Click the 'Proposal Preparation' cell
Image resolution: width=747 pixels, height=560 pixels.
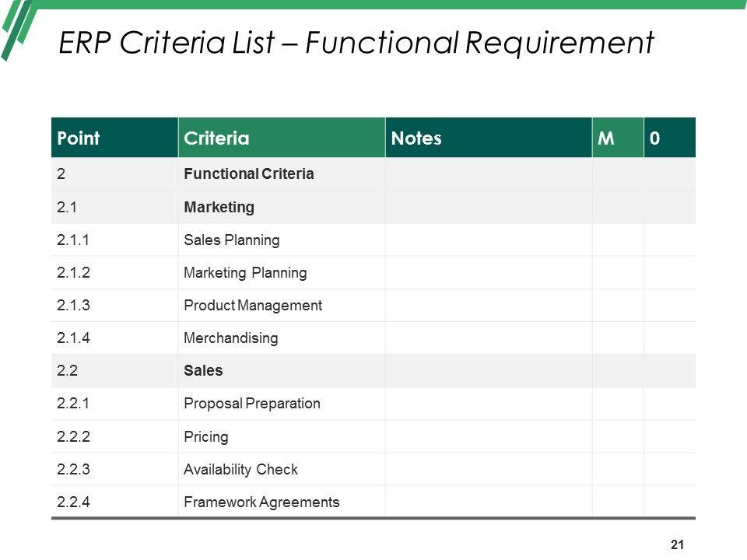click(x=252, y=404)
